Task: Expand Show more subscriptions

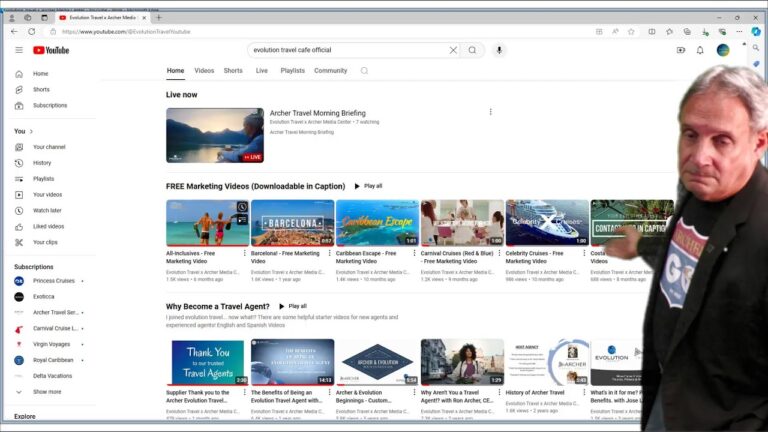Action: (x=49, y=392)
